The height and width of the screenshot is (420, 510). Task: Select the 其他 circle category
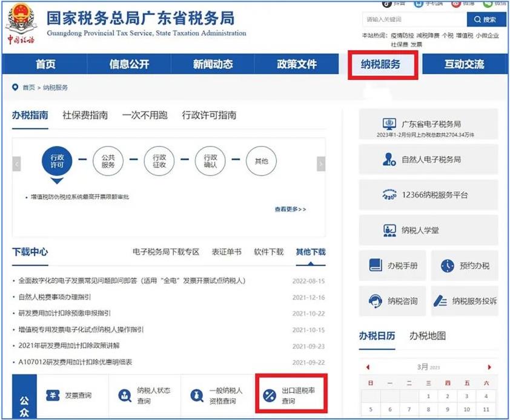coord(261,161)
